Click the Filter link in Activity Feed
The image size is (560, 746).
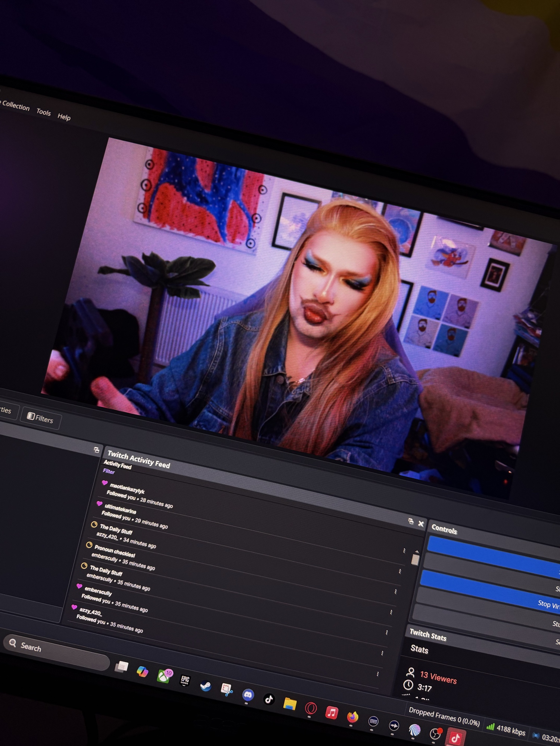coord(109,471)
